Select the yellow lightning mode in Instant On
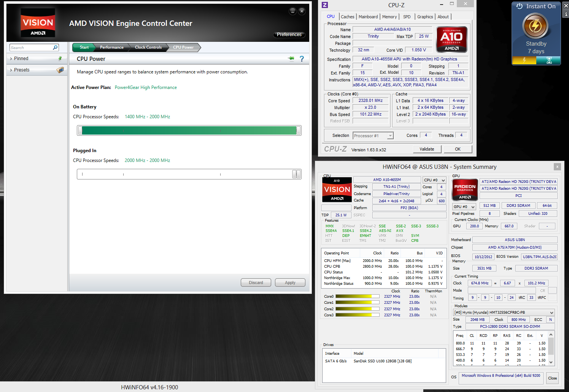Image resolution: width=569 pixels, height=392 pixels. [524, 60]
